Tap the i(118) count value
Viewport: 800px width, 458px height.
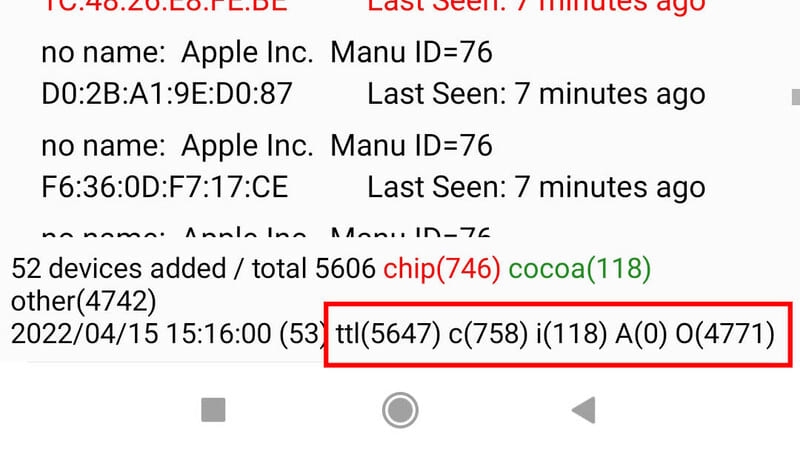click(x=571, y=334)
